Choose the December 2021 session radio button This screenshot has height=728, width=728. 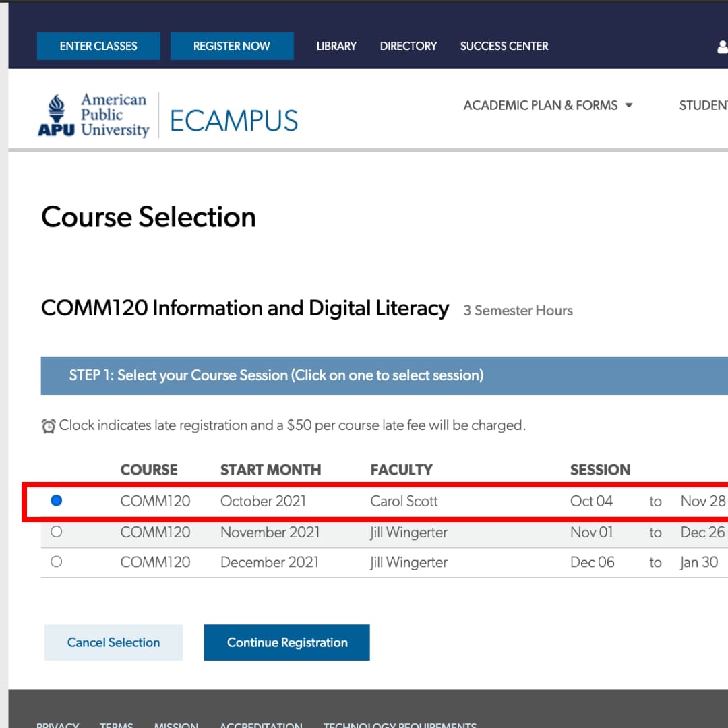57,562
